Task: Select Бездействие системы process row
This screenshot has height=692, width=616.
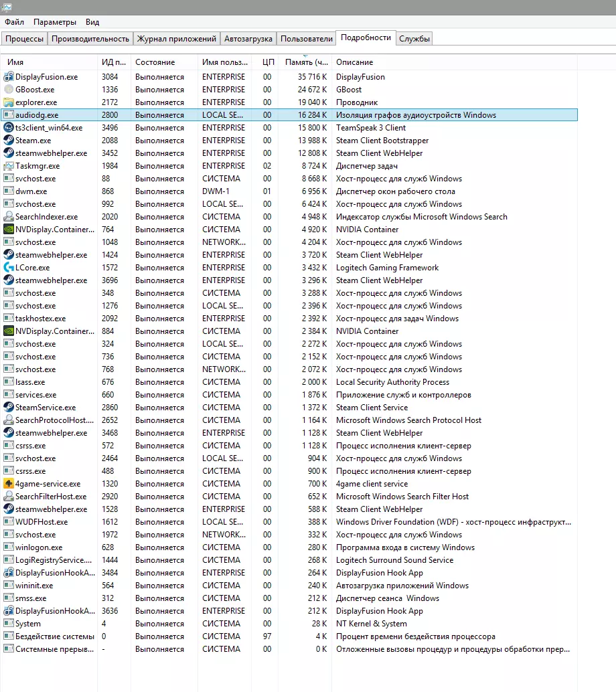Action: 289,636
